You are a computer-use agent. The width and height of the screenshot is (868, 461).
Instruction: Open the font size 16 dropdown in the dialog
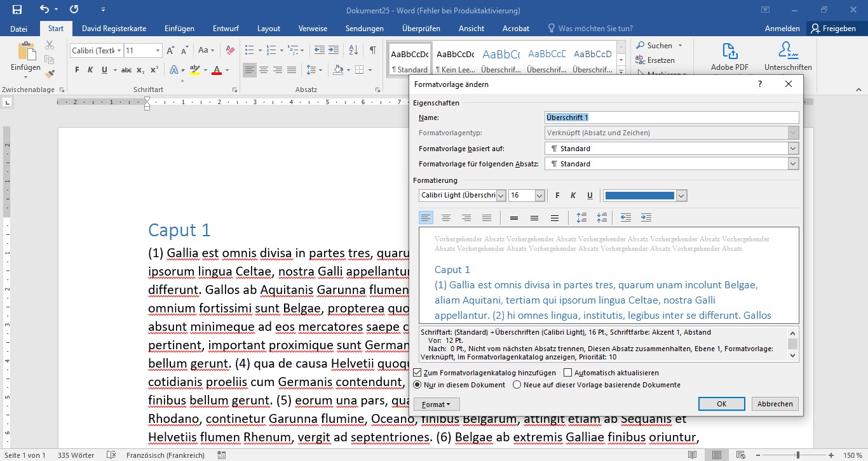[x=539, y=196]
